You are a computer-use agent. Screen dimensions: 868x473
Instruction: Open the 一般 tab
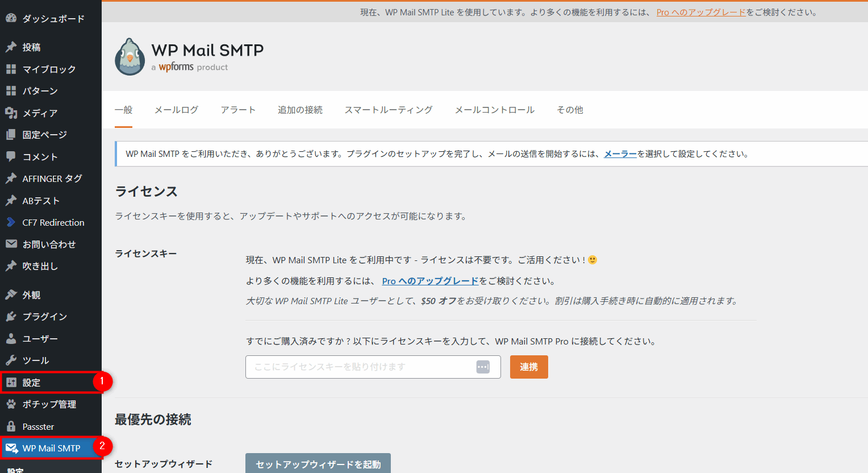tap(123, 110)
